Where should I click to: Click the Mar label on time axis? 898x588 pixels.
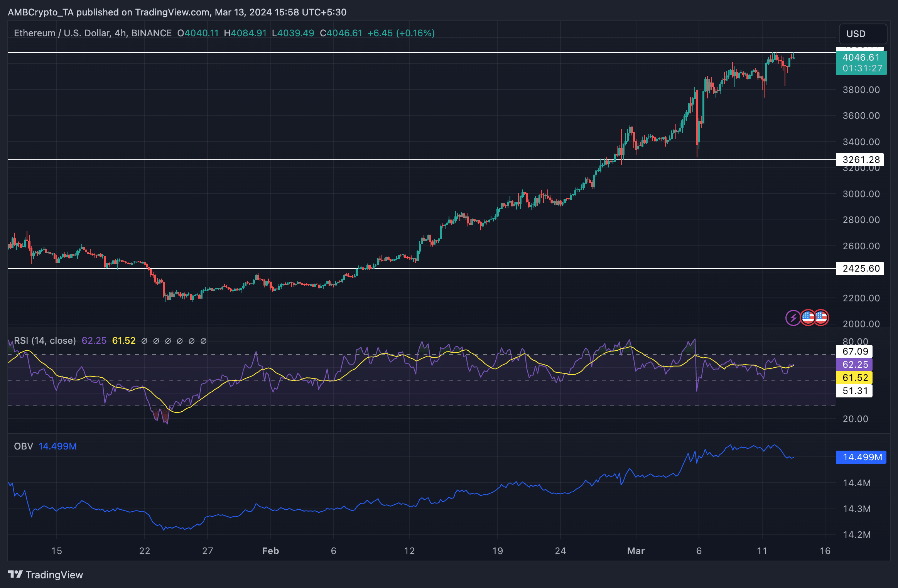tap(636, 551)
